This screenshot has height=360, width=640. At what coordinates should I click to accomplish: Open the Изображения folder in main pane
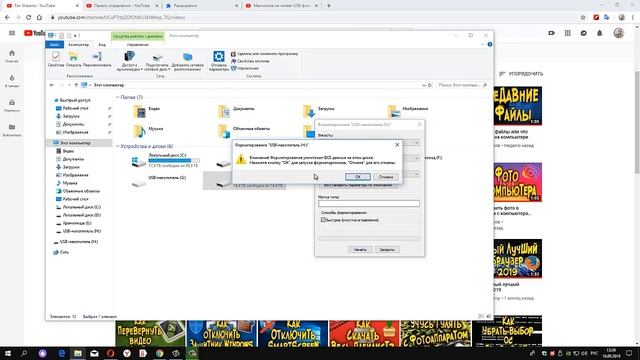[x=408, y=110]
